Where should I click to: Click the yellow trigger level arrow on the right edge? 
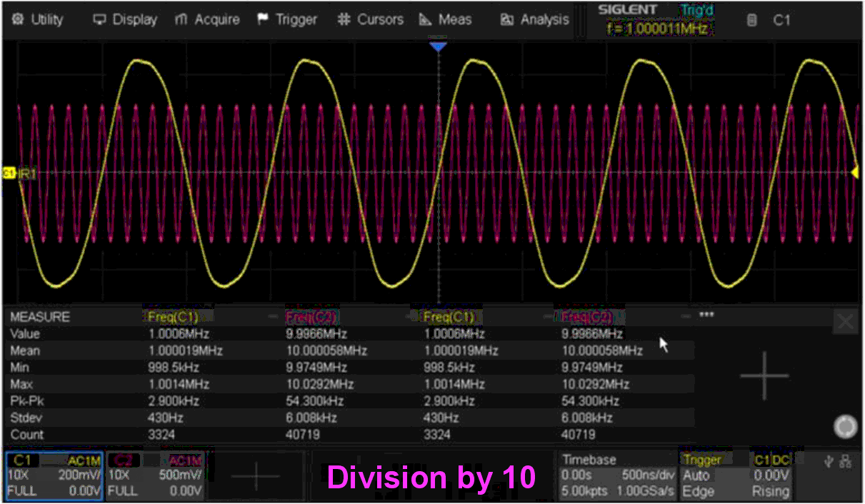point(854,172)
